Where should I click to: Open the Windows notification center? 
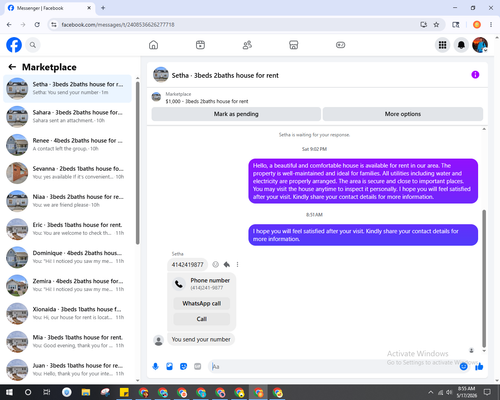pos(487,392)
